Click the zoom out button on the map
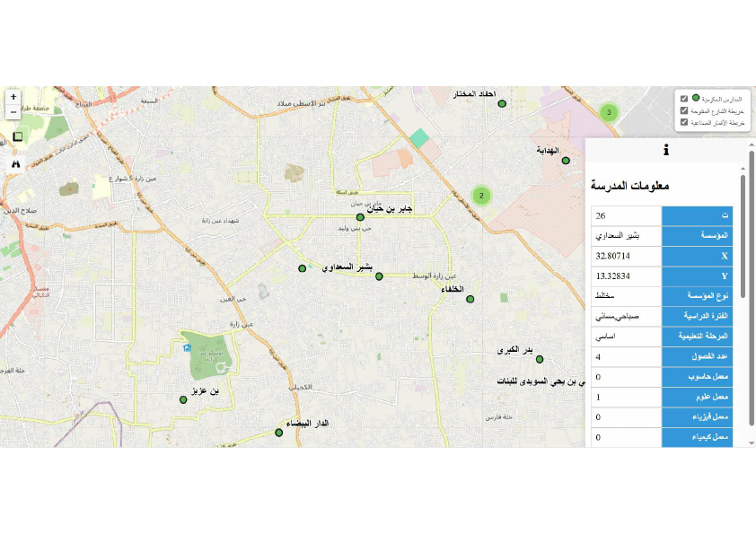756x534 pixels. click(13, 112)
